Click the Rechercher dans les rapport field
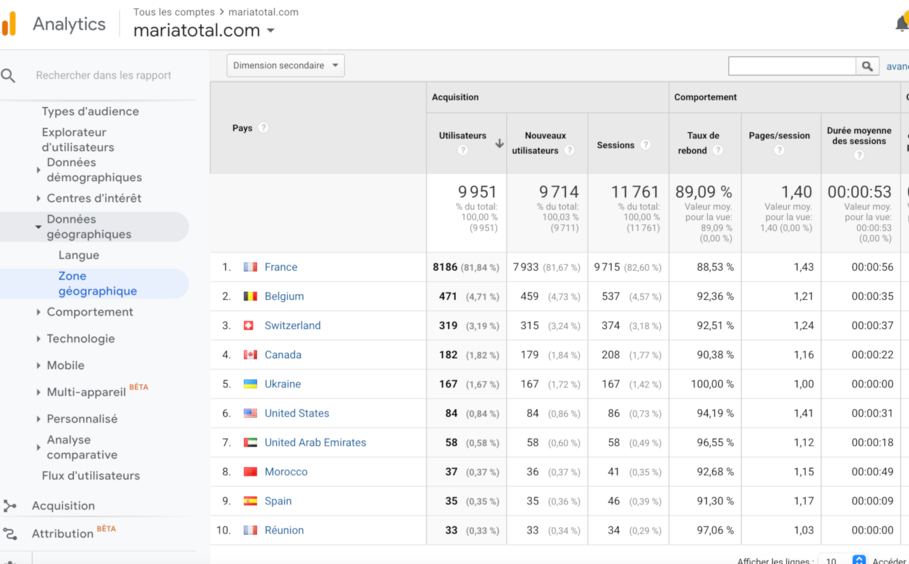This screenshot has width=909, height=564. pyautogui.click(x=103, y=75)
